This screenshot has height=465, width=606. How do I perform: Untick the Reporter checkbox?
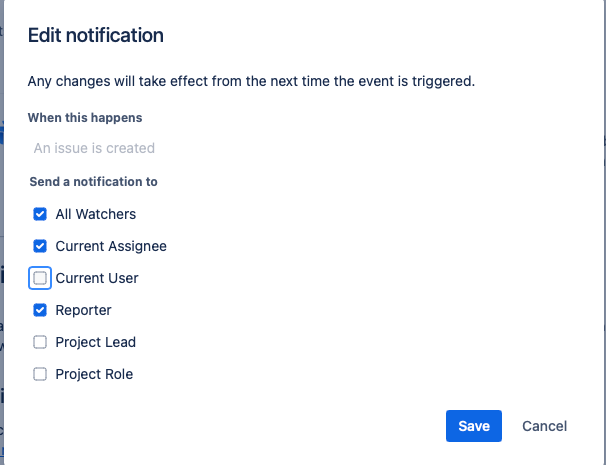(40, 310)
